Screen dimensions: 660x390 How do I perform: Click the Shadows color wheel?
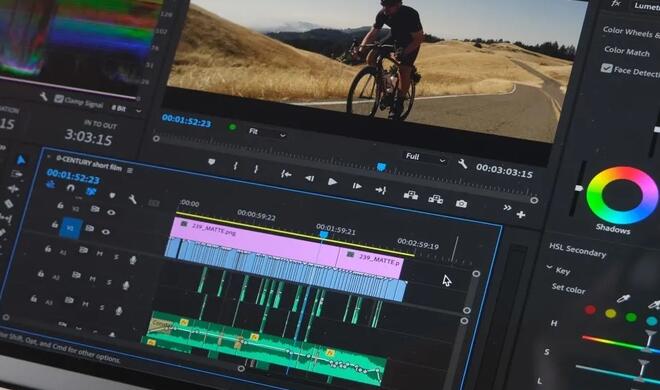(622, 195)
